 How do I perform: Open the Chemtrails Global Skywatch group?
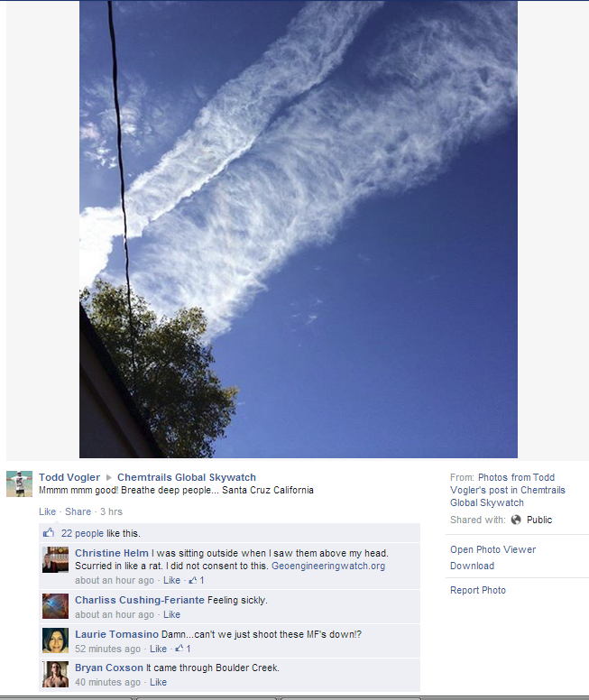tap(187, 477)
